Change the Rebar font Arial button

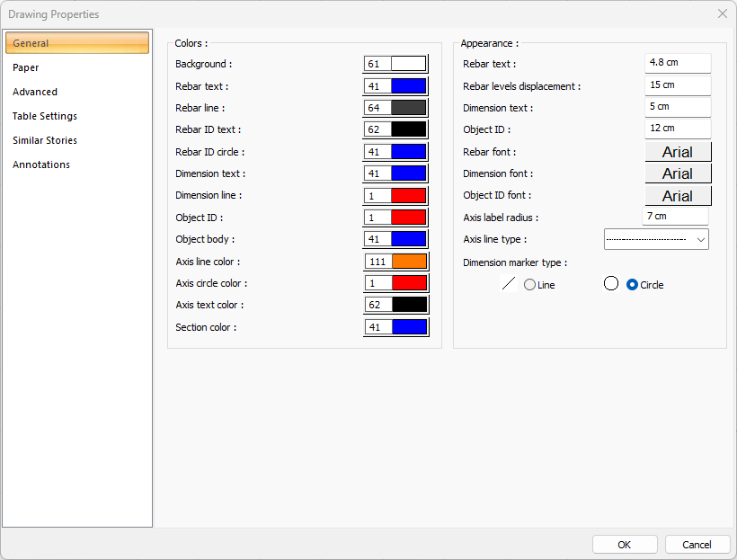coord(678,152)
